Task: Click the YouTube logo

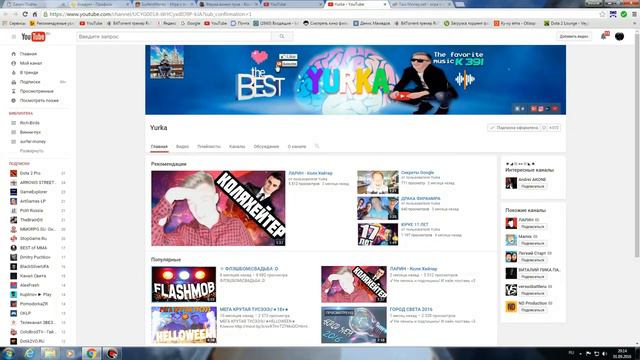Action: point(34,37)
